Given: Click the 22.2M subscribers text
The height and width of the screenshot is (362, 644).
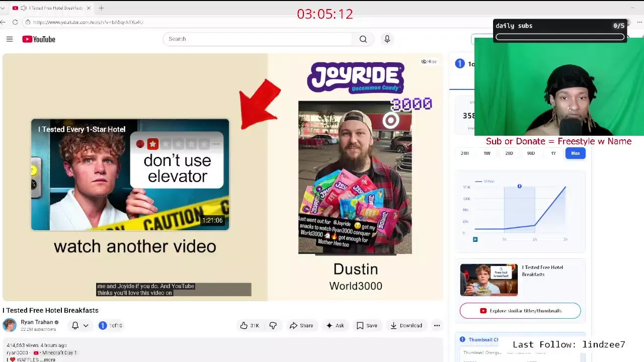Looking at the screenshot, I should click(38, 329).
